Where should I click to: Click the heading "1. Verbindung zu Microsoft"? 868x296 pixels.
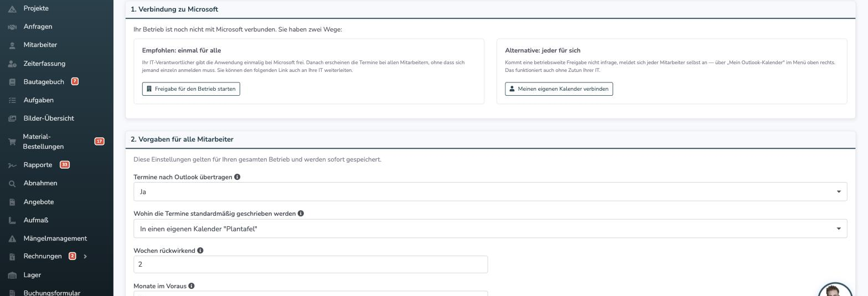pos(174,9)
